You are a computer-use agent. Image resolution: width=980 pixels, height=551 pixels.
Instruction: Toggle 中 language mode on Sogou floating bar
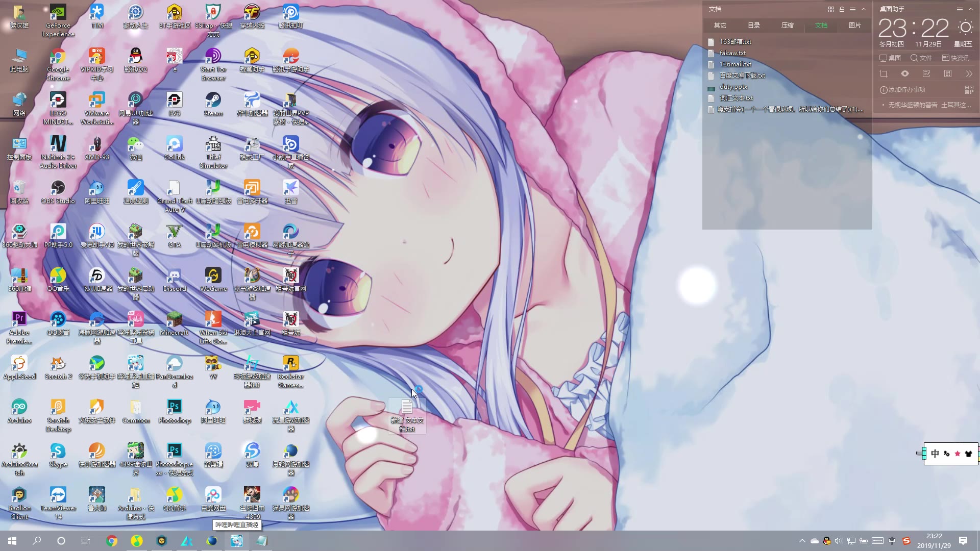pyautogui.click(x=935, y=454)
